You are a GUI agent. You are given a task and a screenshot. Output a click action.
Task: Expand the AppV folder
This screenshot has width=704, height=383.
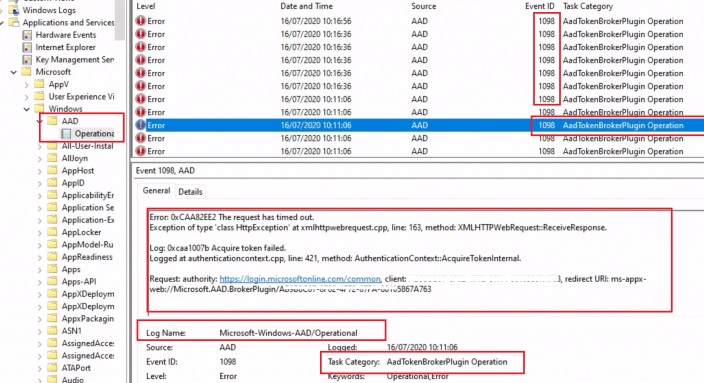pyautogui.click(x=26, y=84)
